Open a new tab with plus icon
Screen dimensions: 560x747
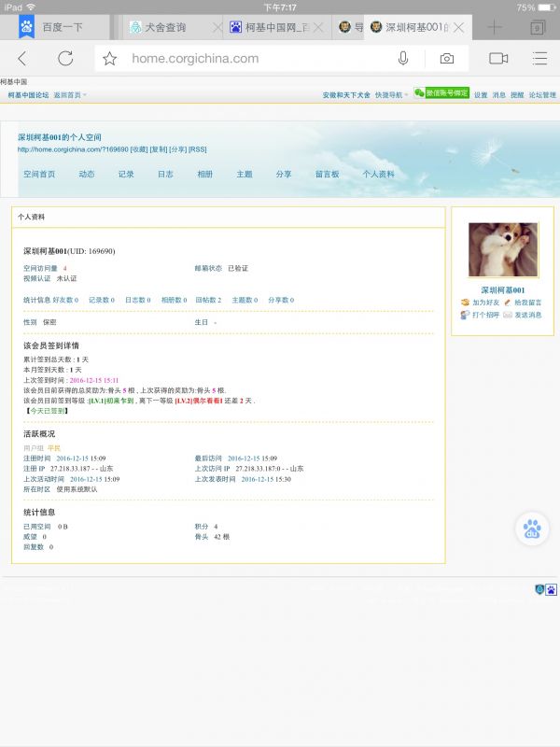(x=495, y=27)
